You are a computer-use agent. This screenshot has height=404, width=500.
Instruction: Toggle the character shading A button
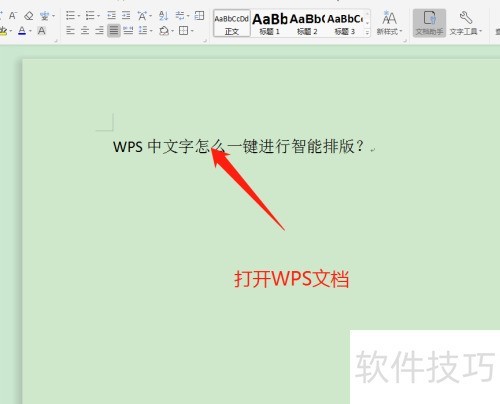42,31
